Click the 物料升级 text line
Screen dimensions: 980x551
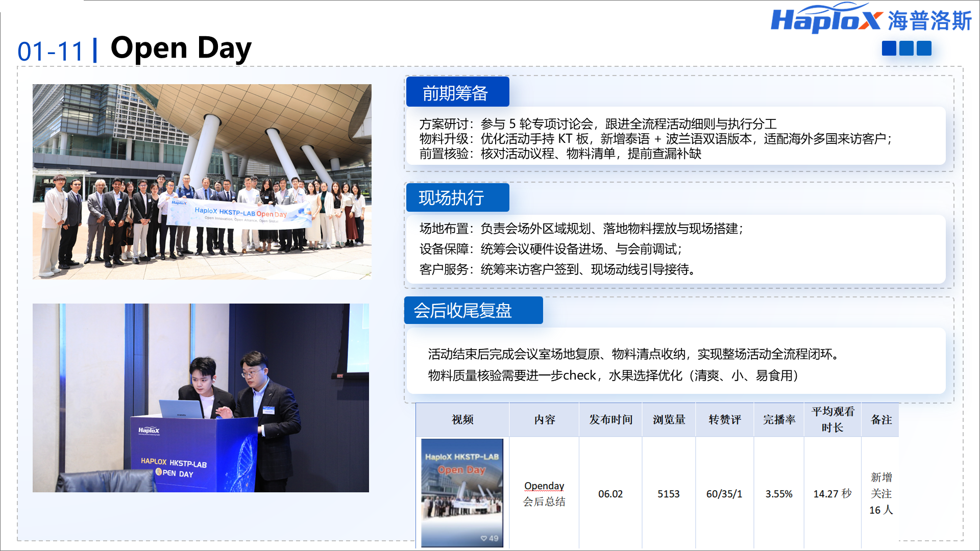pos(656,139)
